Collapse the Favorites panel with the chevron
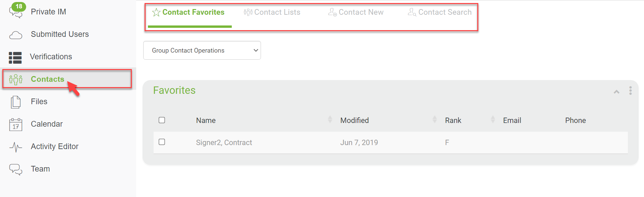The width and height of the screenshot is (644, 197). pyautogui.click(x=616, y=91)
